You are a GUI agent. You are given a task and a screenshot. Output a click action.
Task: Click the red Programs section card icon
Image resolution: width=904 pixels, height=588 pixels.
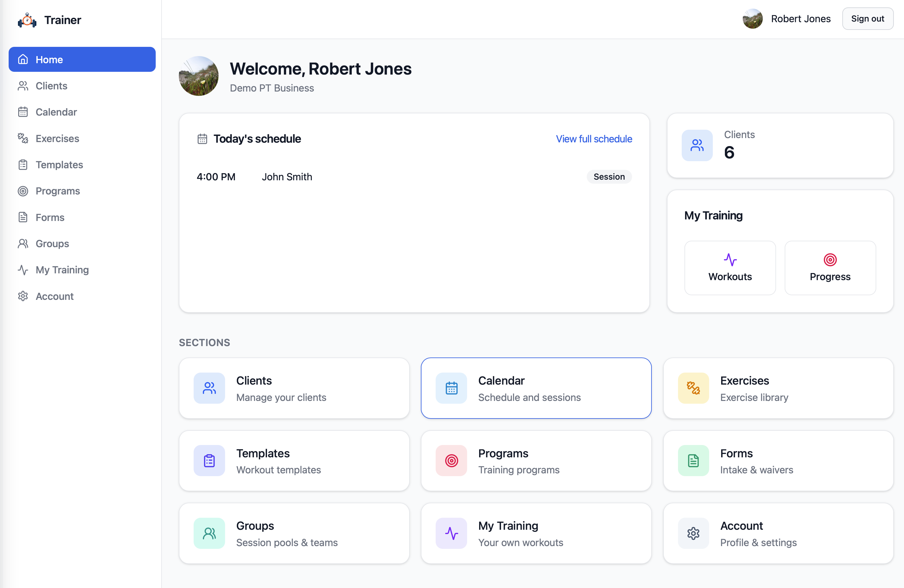point(451,460)
